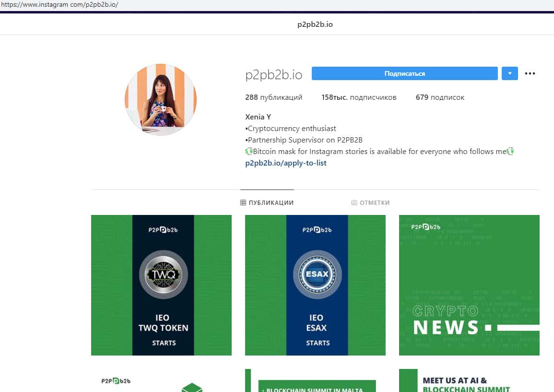Click the p2pb2b.io header title
Image resolution: width=554 pixels, height=392 pixels.
315,24
